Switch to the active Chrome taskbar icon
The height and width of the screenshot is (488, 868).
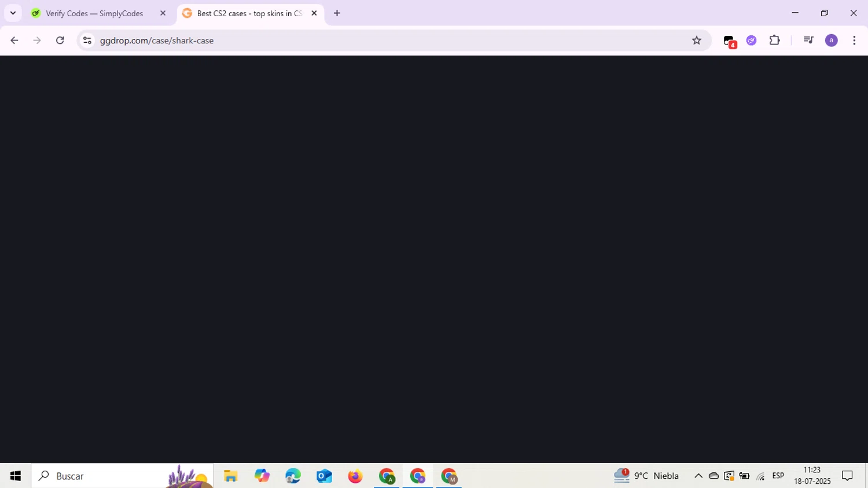click(418, 476)
